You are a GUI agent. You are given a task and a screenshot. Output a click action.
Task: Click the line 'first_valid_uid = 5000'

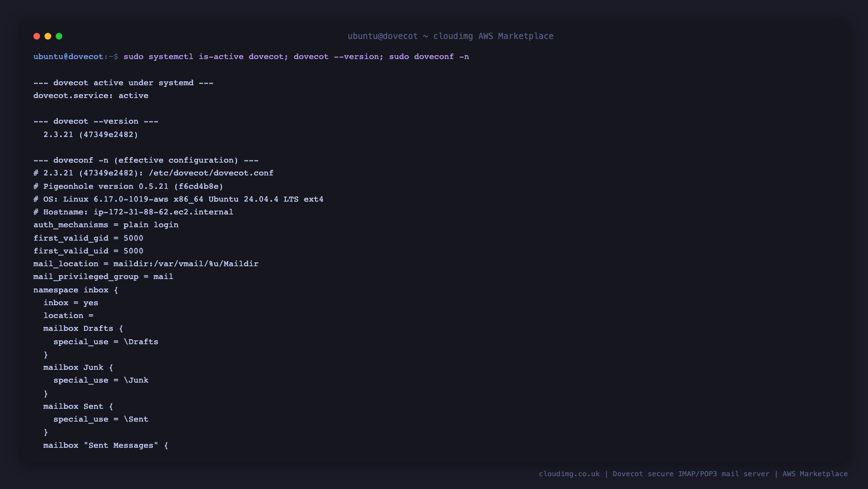(88, 251)
